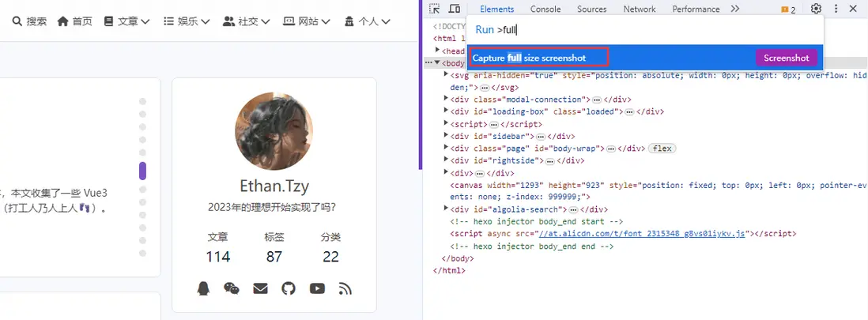Expand the loading-box div node
This screenshot has height=320, width=868.
point(446,111)
